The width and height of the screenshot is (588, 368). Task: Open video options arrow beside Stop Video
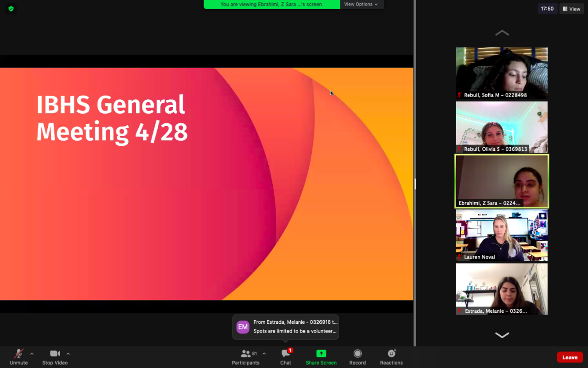pyautogui.click(x=68, y=354)
